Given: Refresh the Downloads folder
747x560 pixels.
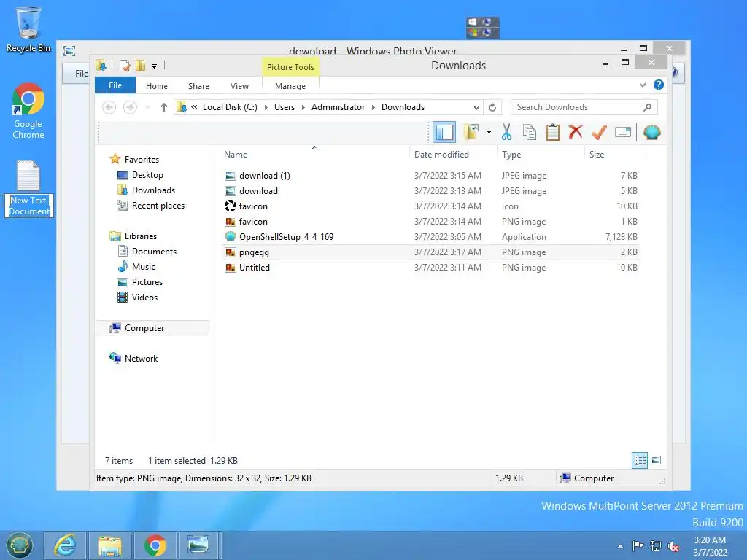Looking at the screenshot, I should click(492, 108).
